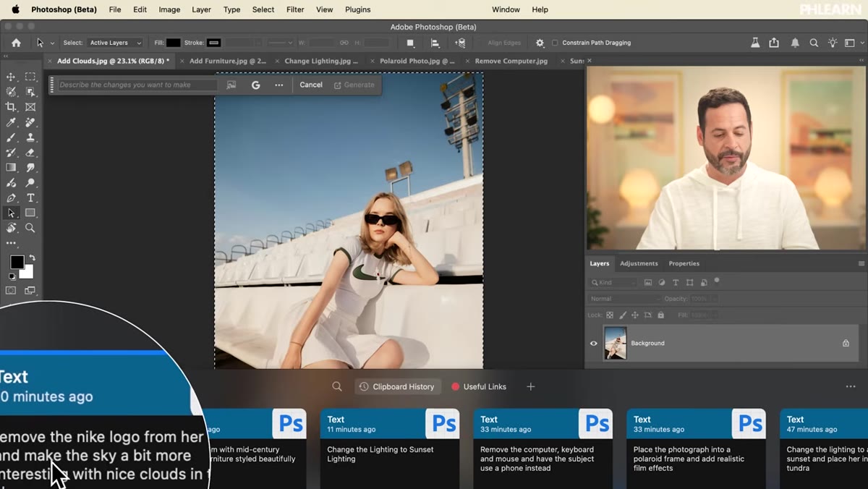Image resolution: width=868 pixels, height=489 pixels.
Task: Open the Normal blend mode dropdown
Action: (x=625, y=299)
